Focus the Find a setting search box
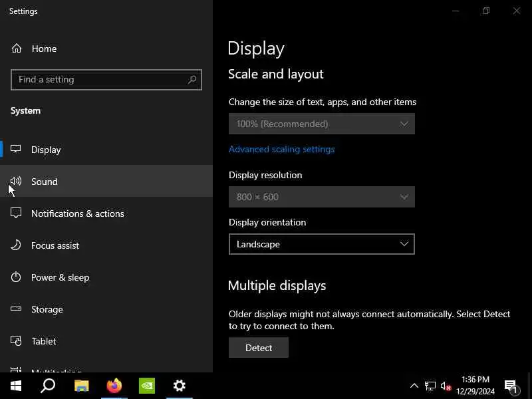532x399 pixels. pyautogui.click(x=106, y=80)
